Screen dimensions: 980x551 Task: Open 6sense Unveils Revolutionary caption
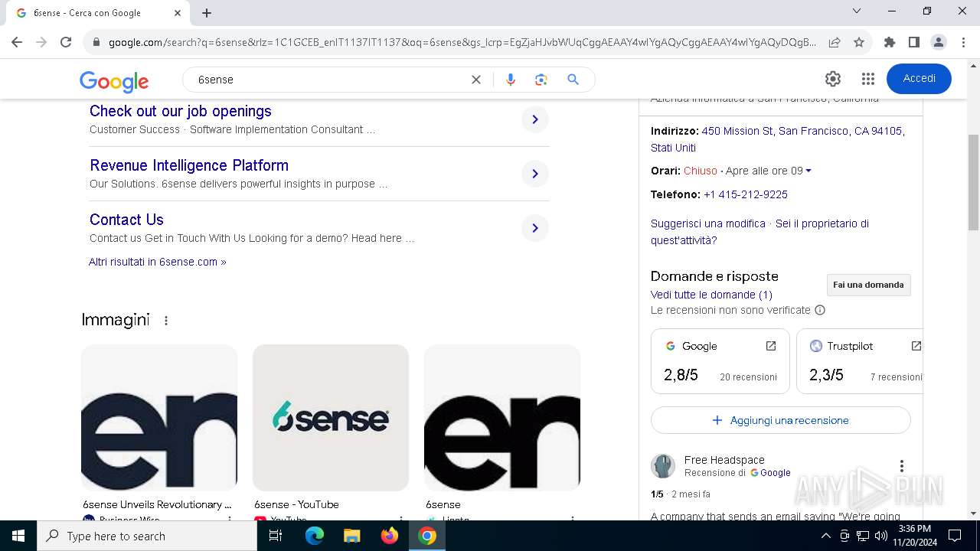pos(157,504)
